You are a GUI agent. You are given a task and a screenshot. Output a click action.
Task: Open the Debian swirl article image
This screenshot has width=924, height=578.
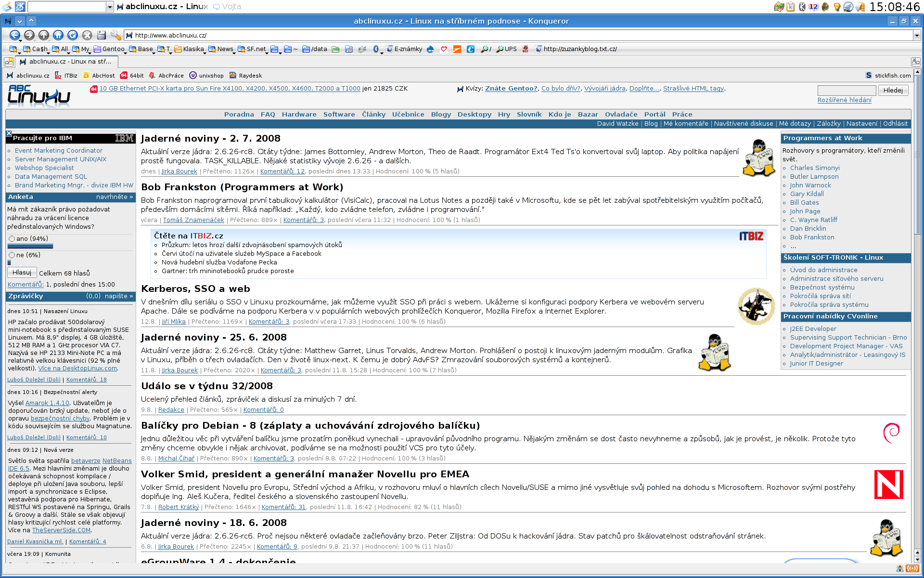(x=891, y=433)
